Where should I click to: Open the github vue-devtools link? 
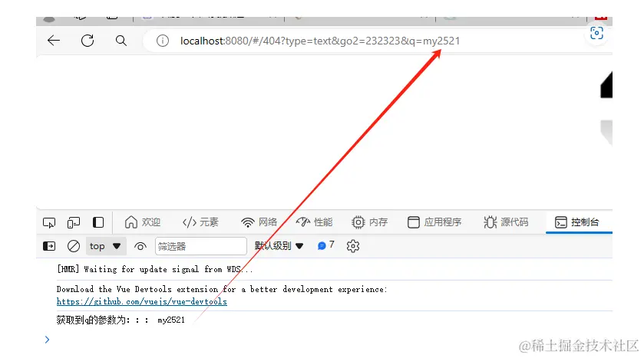click(142, 302)
